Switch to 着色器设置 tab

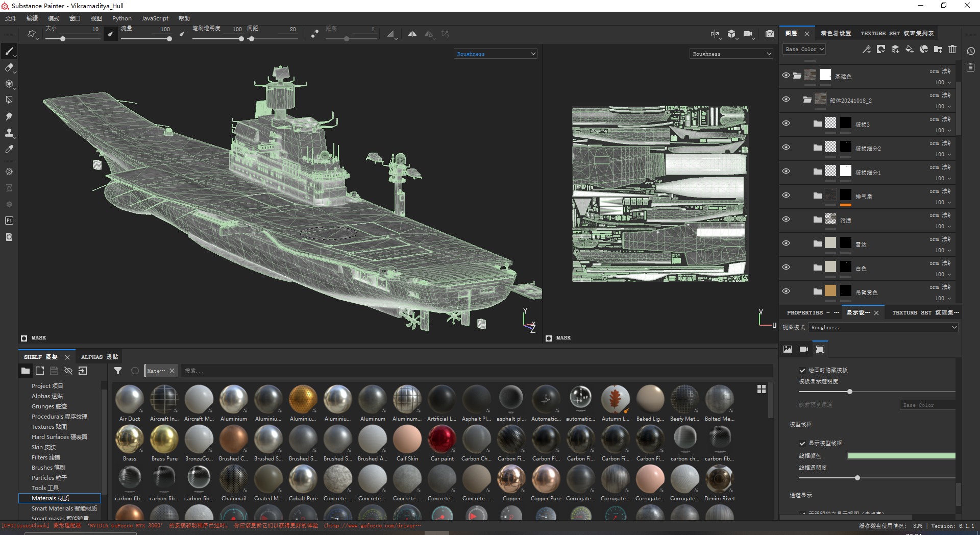(x=836, y=33)
